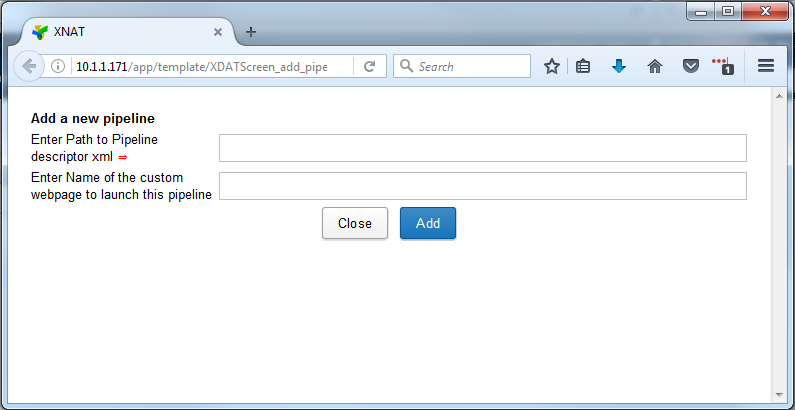The height and width of the screenshot is (410, 795).
Task: Click the custom webpage name field
Action: click(x=482, y=186)
